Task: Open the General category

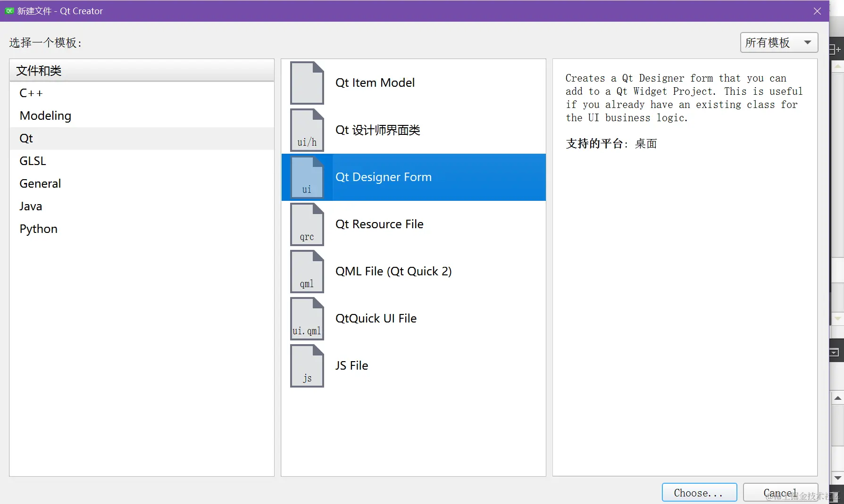Action: coord(142,184)
